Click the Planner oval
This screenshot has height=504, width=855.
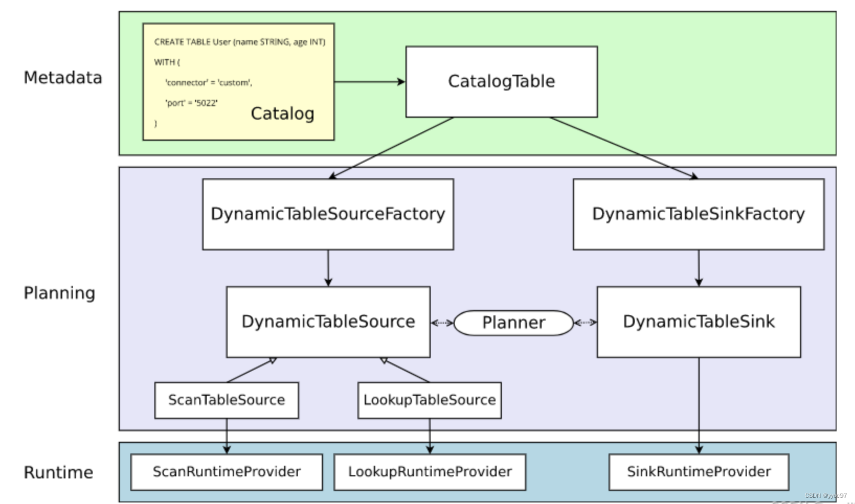point(513,323)
